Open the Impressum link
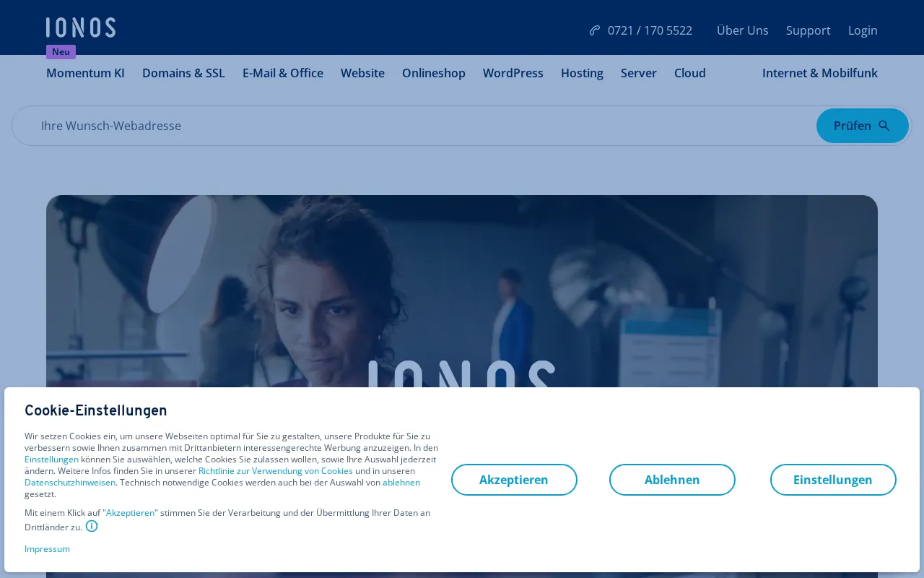The width and height of the screenshot is (924, 578). click(47, 549)
